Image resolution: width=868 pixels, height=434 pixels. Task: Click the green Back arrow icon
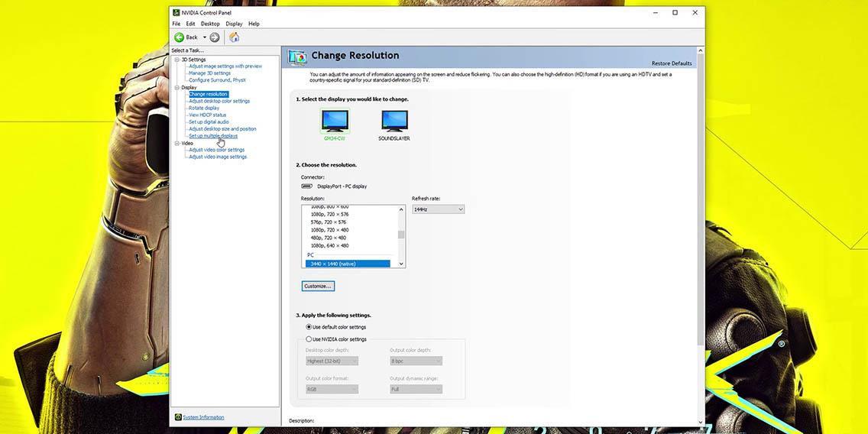click(x=180, y=37)
